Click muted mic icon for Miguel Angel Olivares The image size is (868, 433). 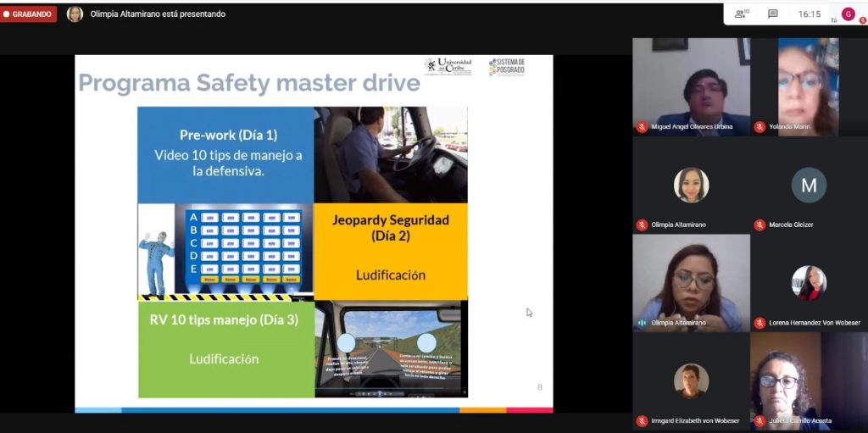coord(643,127)
